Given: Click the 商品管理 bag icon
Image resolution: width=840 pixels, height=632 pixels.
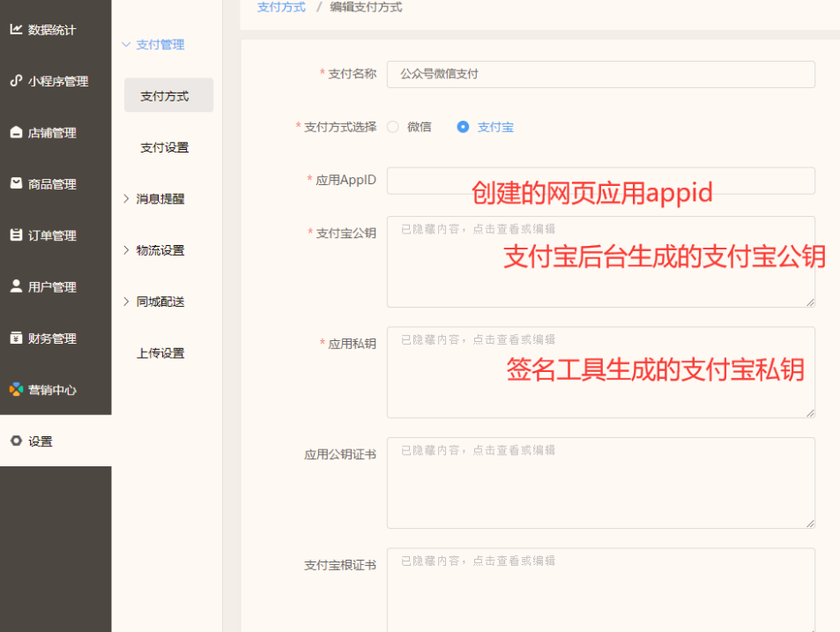Looking at the screenshot, I should tap(16, 183).
